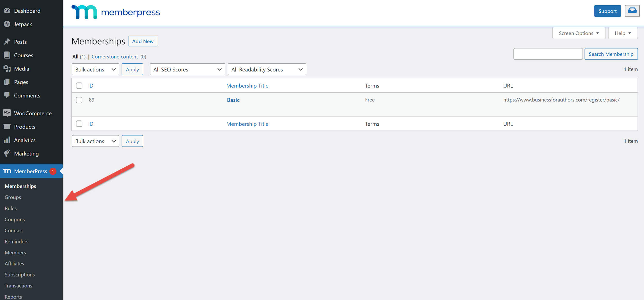This screenshot has height=300, width=644.
Task: Click the Products archive icon
Action: click(x=7, y=126)
